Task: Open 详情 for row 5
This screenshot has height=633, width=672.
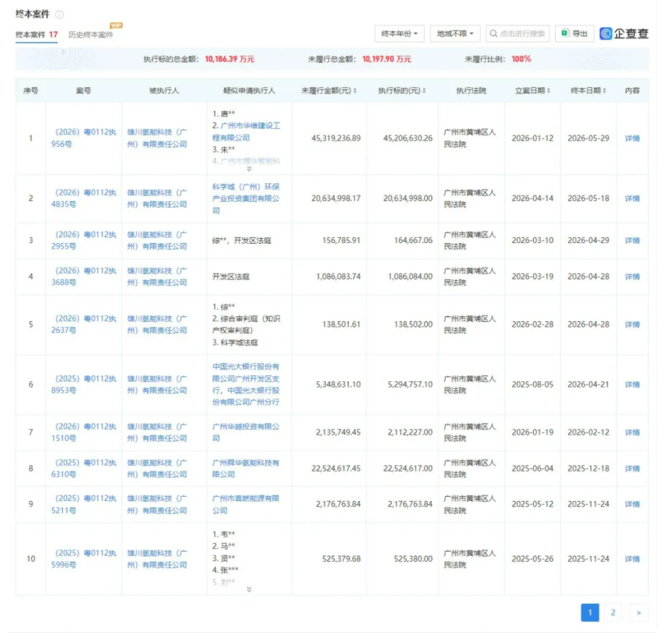Action: (632, 324)
